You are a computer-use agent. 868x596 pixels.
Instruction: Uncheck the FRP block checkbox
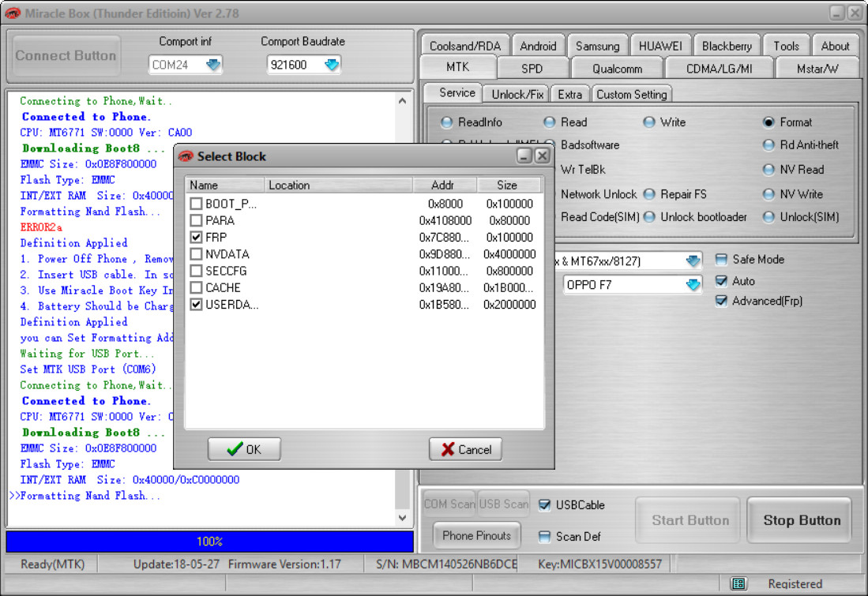point(195,237)
